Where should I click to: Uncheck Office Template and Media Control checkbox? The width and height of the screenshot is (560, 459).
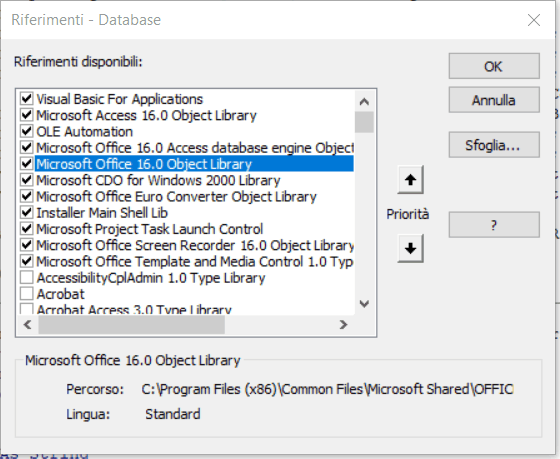(x=27, y=261)
